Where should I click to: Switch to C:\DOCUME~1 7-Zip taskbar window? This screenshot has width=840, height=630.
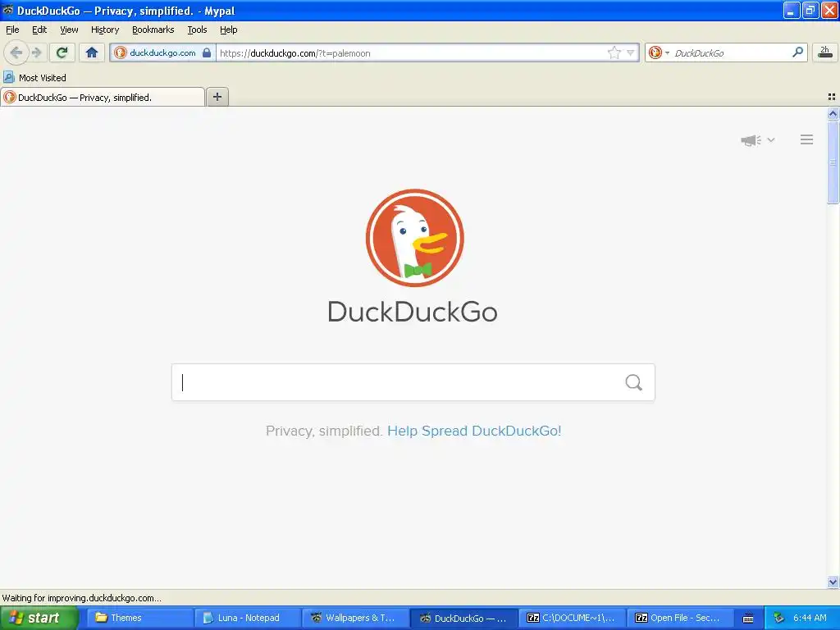pyautogui.click(x=572, y=618)
